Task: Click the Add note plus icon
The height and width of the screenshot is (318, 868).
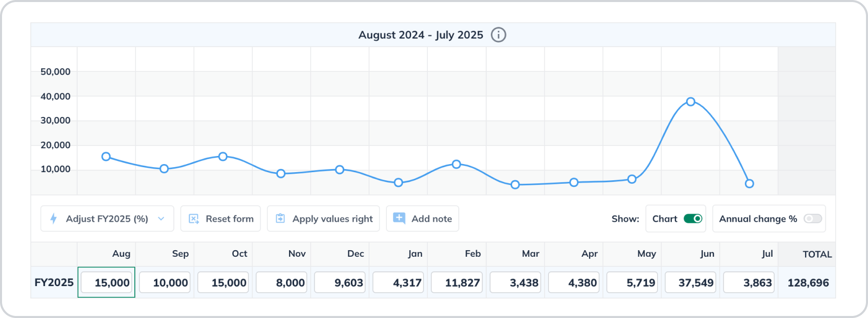Action: click(x=399, y=218)
